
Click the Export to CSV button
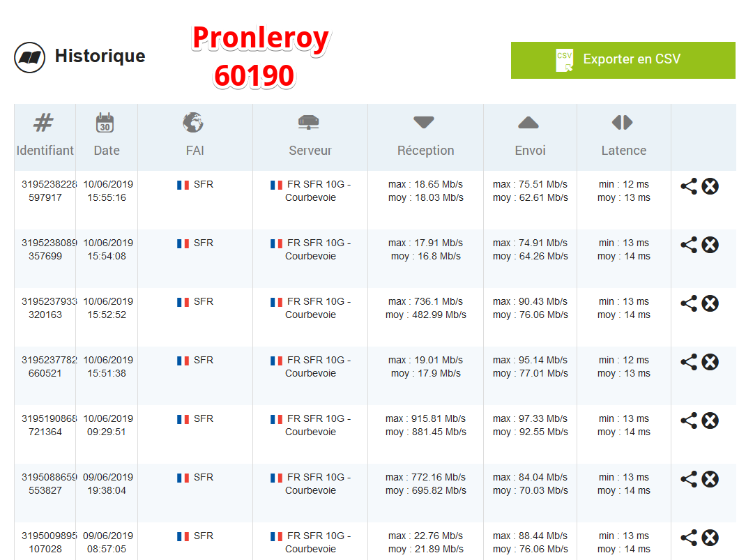click(623, 60)
